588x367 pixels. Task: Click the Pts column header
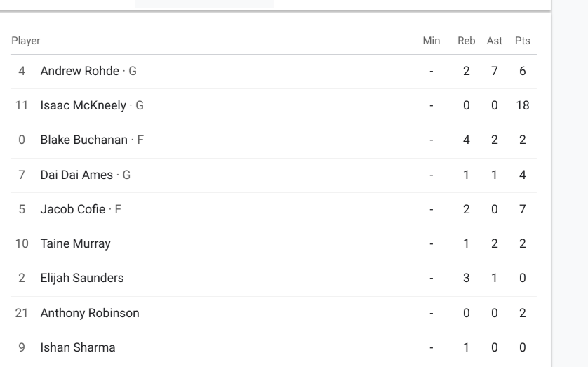[x=522, y=41]
